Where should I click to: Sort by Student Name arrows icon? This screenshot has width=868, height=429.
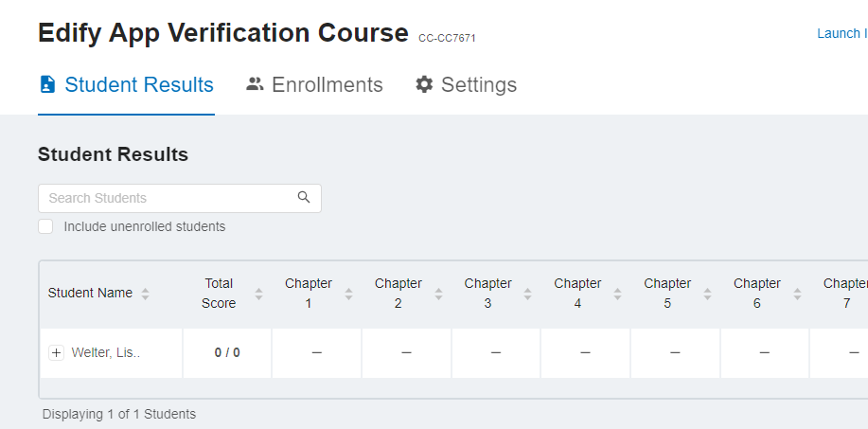[x=145, y=294]
